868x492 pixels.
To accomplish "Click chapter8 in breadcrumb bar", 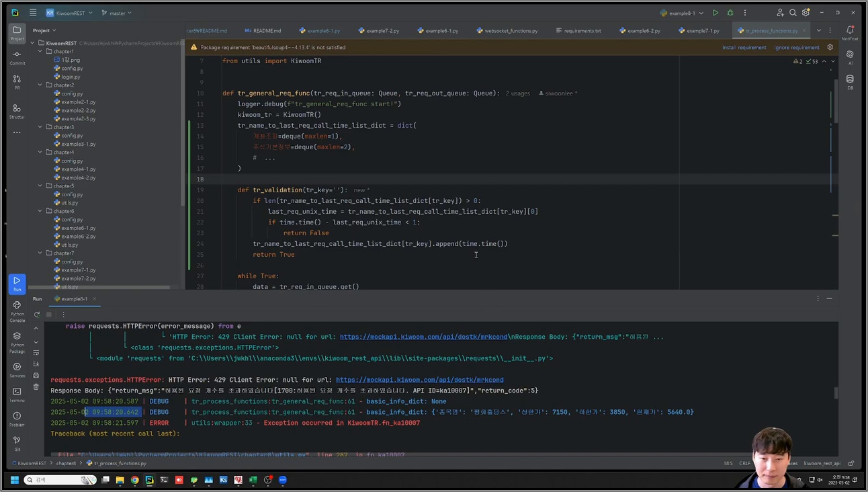I will [x=66, y=463].
